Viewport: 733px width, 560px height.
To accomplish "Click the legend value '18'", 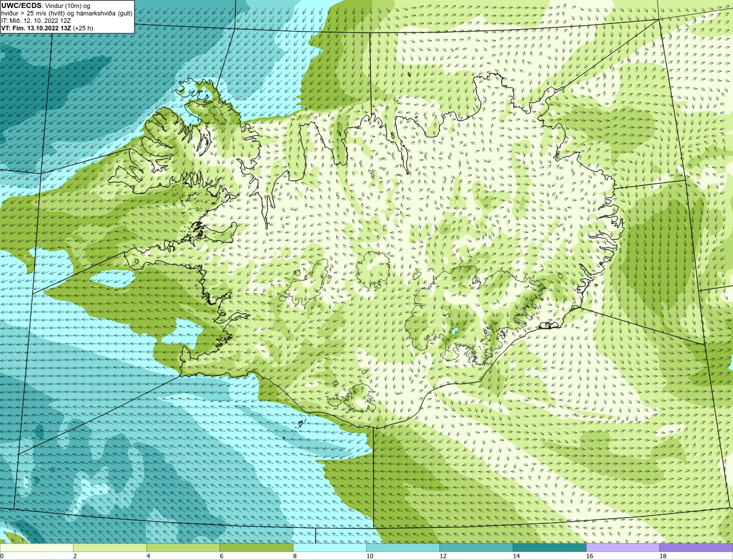I will pos(663,556).
